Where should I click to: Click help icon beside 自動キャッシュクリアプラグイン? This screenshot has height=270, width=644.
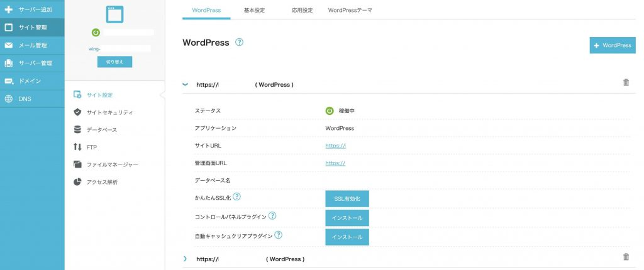click(278, 235)
